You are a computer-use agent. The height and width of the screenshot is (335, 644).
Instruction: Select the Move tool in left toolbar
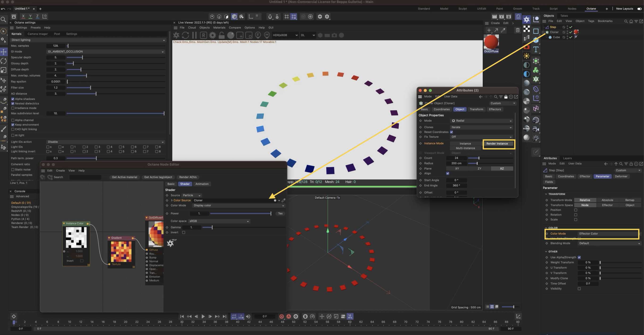(x=4, y=52)
